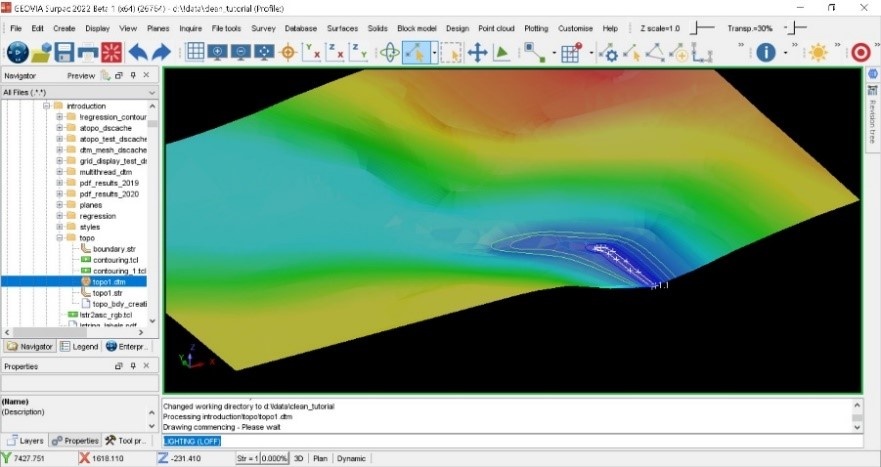The width and height of the screenshot is (881, 467).
Task: Click the 0.000% gradient field
Action: 274,459
